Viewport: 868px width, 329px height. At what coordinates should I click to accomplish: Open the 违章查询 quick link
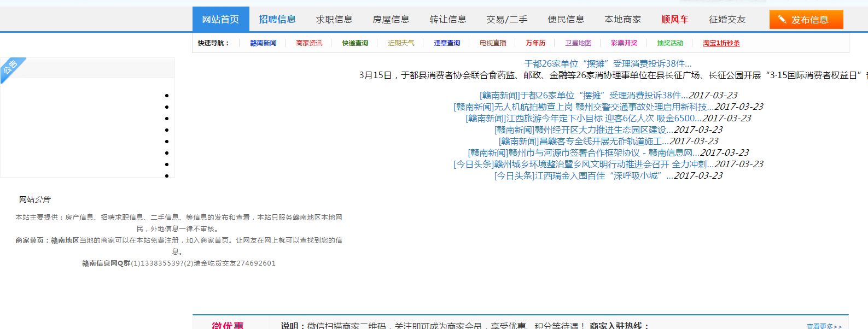pyautogui.click(x=447, y=43)
